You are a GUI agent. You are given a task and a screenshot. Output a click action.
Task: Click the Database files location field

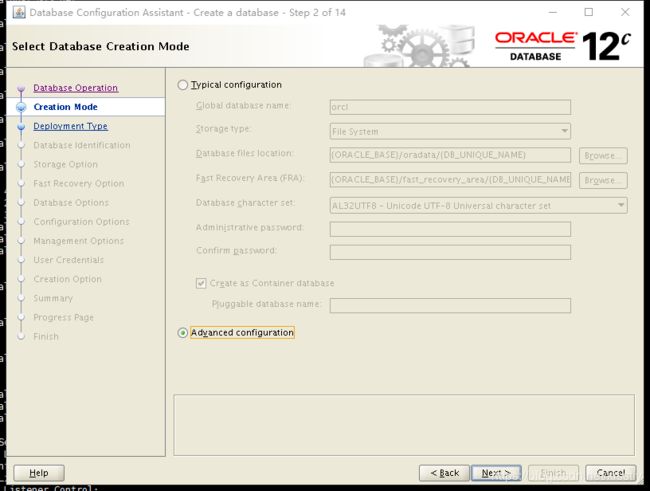(x=450, y=155)
